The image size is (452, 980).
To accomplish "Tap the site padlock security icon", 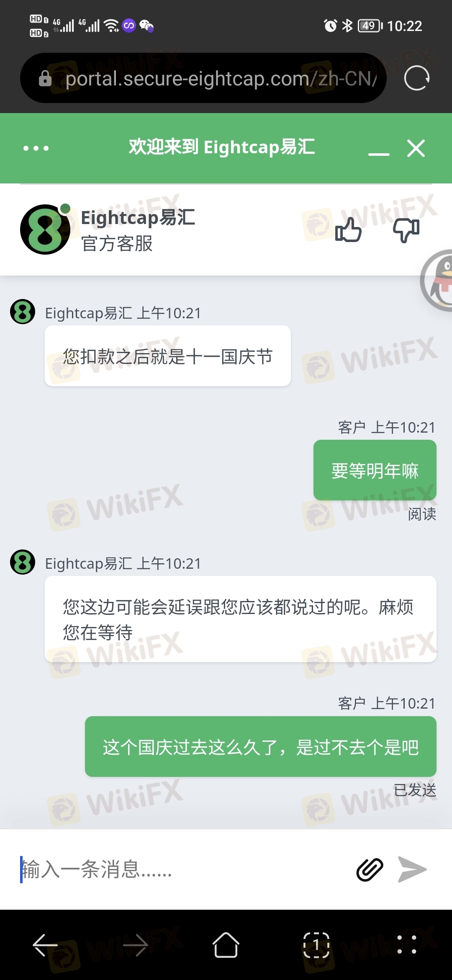I will pos(45,78).
